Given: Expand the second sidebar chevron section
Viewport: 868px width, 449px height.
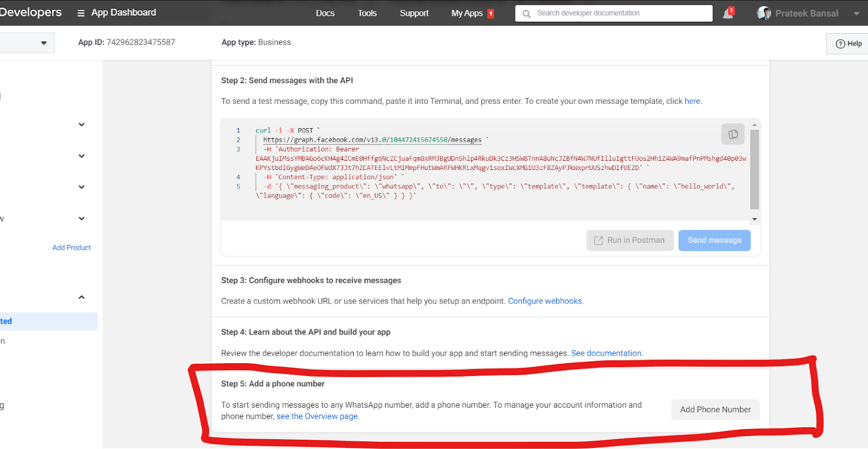Looking at the screenshot, I should (x=81, y=156).
